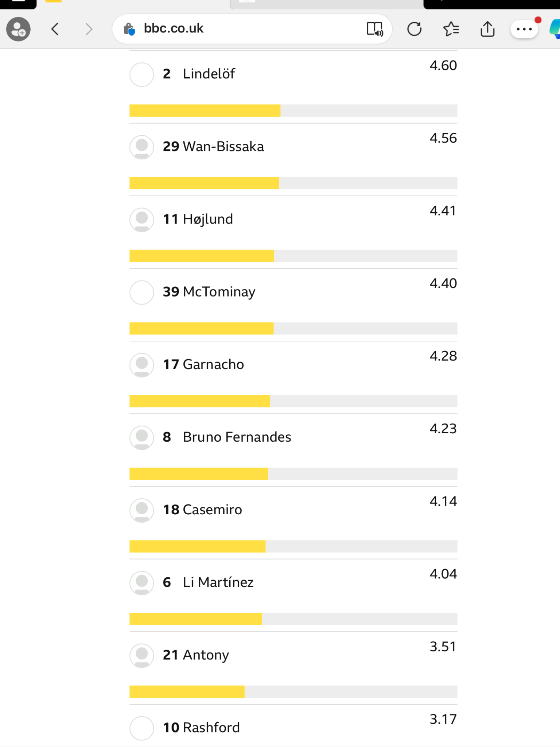
Task: Tap the share icon
Action: point(487,29)
